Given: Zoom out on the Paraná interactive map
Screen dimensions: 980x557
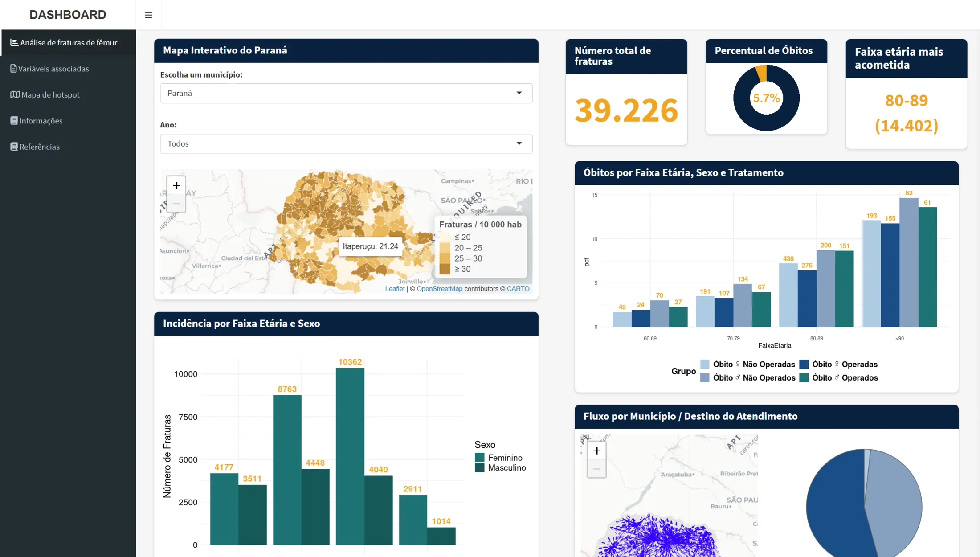Looking at the screenshot, I should tap(176, 204).
